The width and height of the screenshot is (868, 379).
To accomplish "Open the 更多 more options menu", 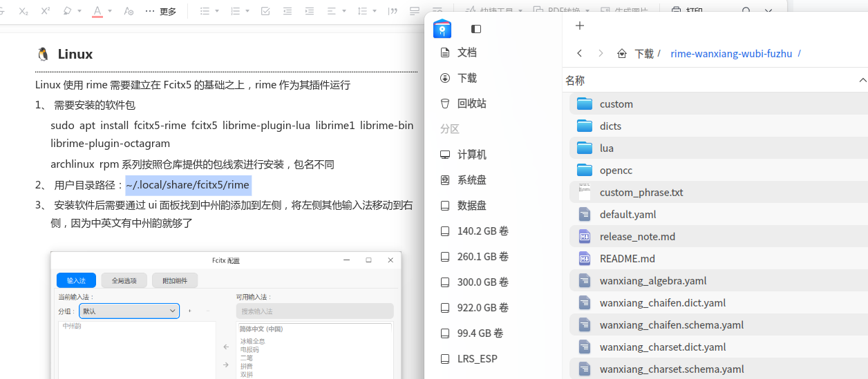I will (161, 11).
